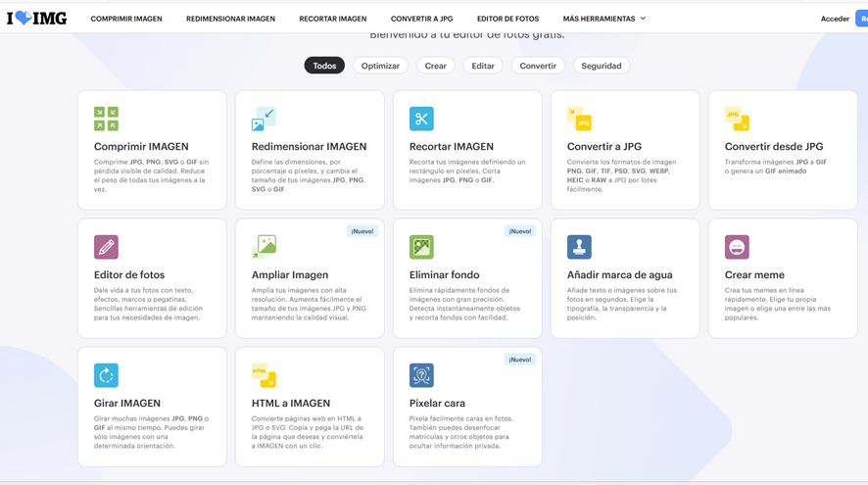Image resolution: width=868 pixels, height=485 pixels.
Task: Select the Convertir filter tab
Action: click(x=538, y=66)
